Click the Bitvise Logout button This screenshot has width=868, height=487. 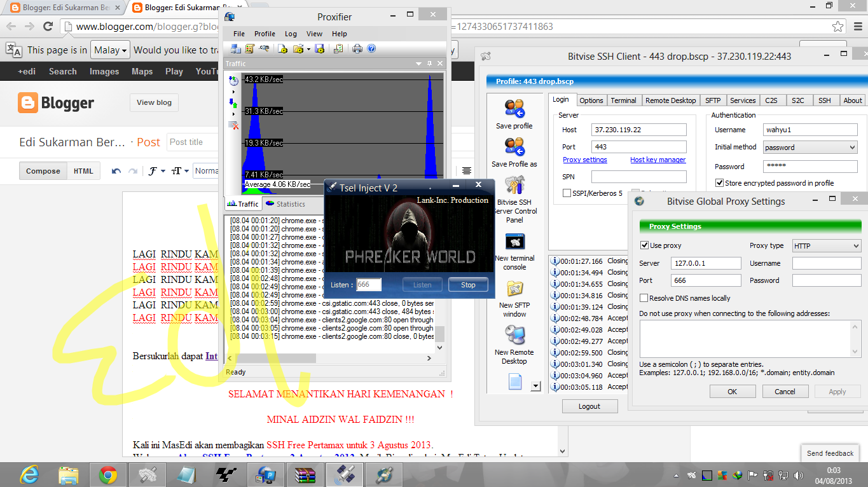click(x=589, y=406)
